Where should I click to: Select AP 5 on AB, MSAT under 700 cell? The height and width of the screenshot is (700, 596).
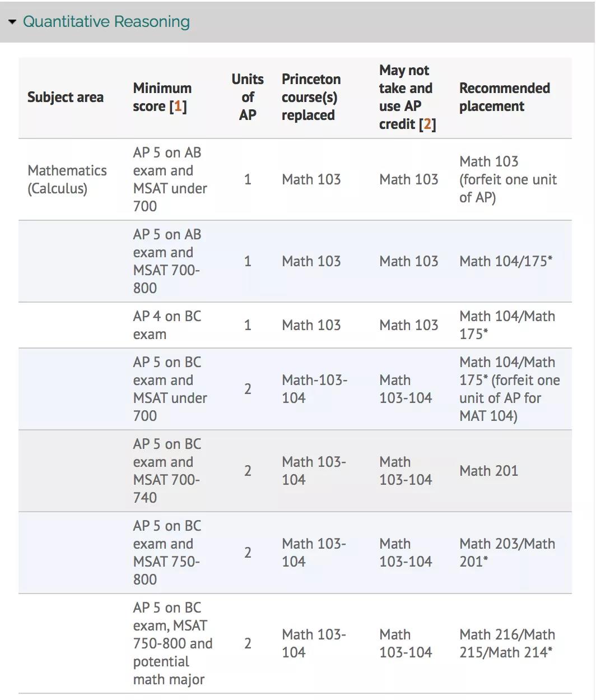click(x=170, y=179)
